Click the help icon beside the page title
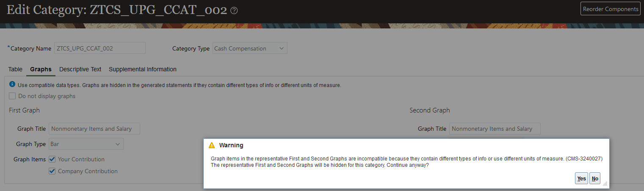The image size is (644, 191). tap(234, 11)
